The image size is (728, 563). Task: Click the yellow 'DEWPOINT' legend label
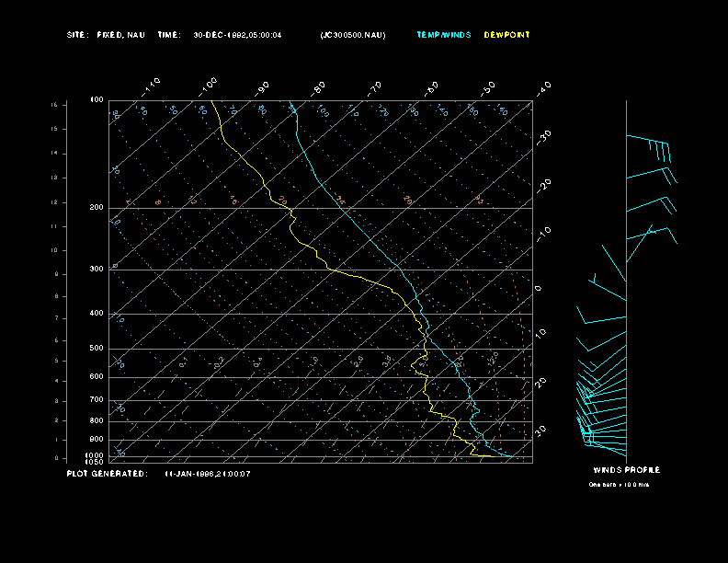coord(506,35)
